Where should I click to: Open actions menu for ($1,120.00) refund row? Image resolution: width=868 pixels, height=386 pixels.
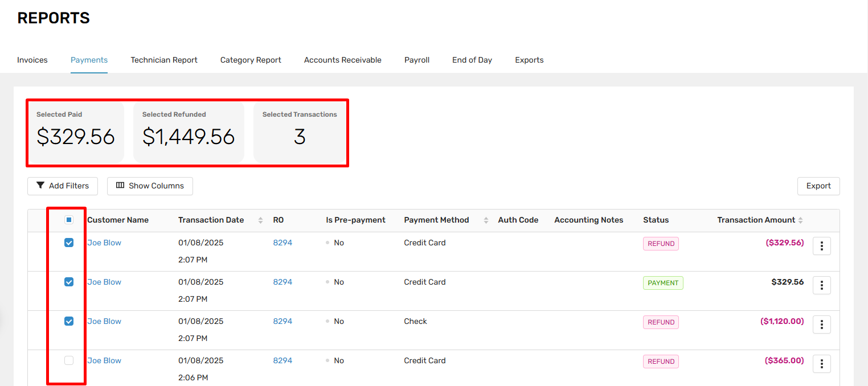(822, 325)
